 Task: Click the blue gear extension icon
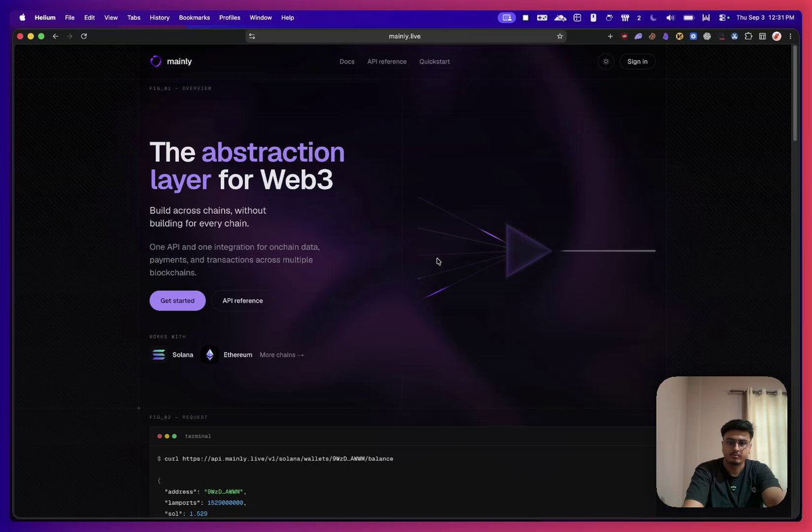pyautogui.click(x=693, y=37)
